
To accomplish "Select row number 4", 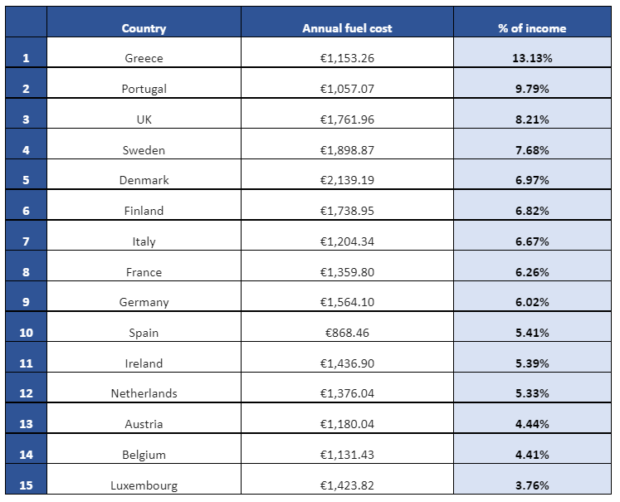I will point(26,144).
